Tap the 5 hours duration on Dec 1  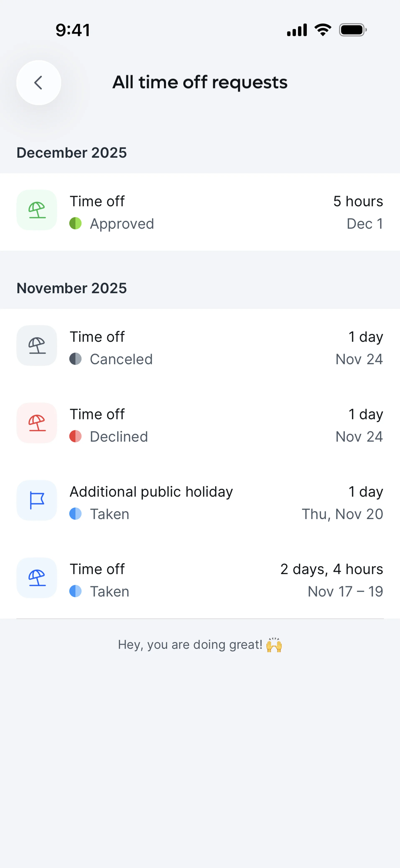pyautogui.click(x=358, y=201)
